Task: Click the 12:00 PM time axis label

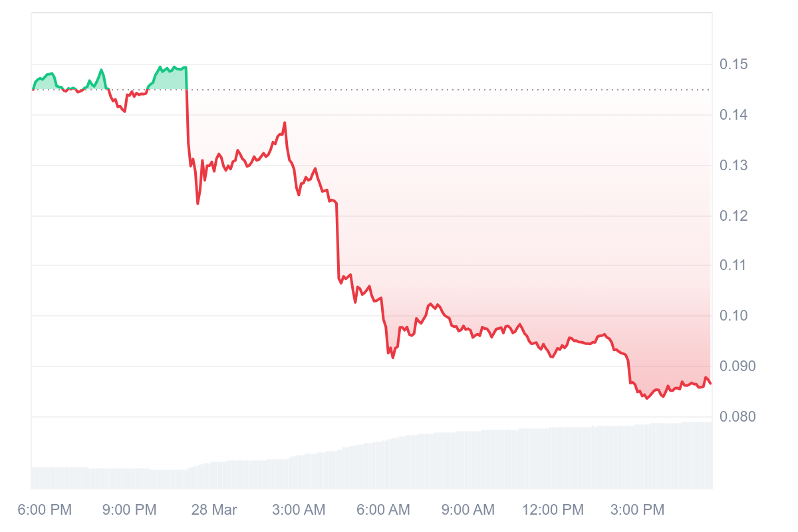Action: [553, 510]
